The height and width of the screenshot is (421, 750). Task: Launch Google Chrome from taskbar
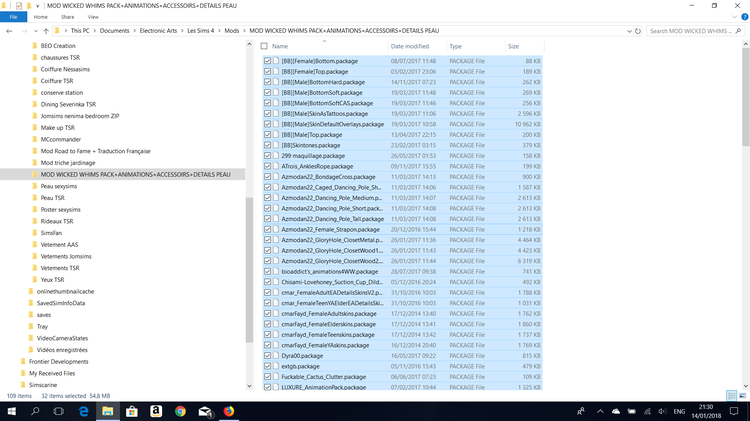point(180,411)
